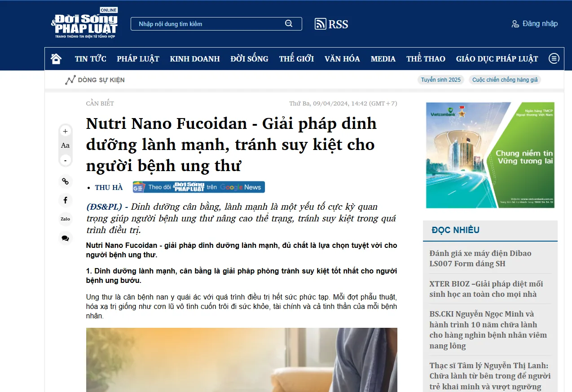Go to KINH DOANH section

[x=195, y=59]
